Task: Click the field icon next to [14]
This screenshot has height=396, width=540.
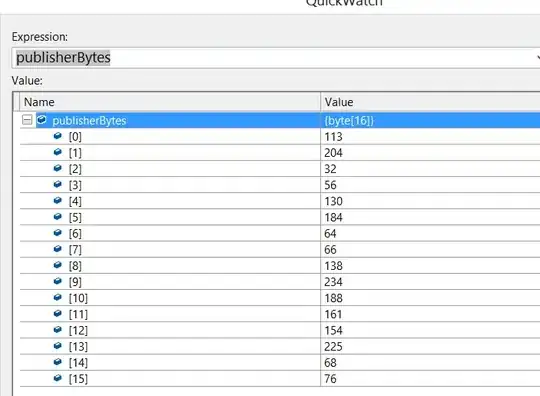Action: pyautogui.click(x=58, y=362)
